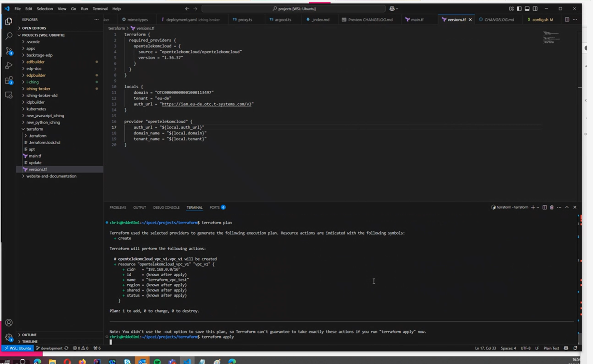Open the new terminal profile dropdown arrow
This screenshot has width=593, height=364.
(x=538, y=207)
